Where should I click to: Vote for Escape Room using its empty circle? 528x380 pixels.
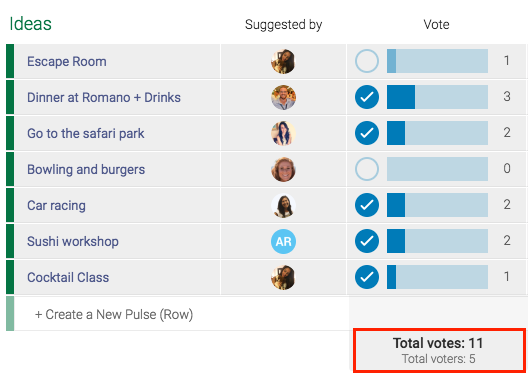(x=367, y=61)
